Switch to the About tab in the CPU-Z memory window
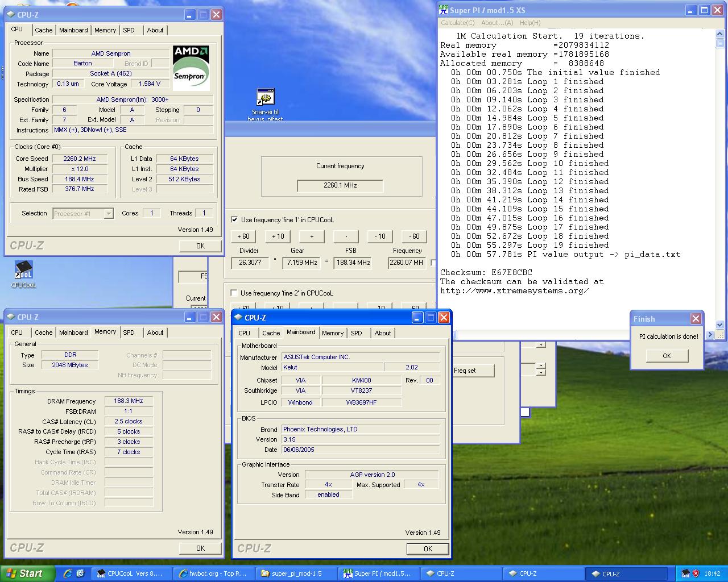Viewport: 728px width, 582px height. point(155,332)
